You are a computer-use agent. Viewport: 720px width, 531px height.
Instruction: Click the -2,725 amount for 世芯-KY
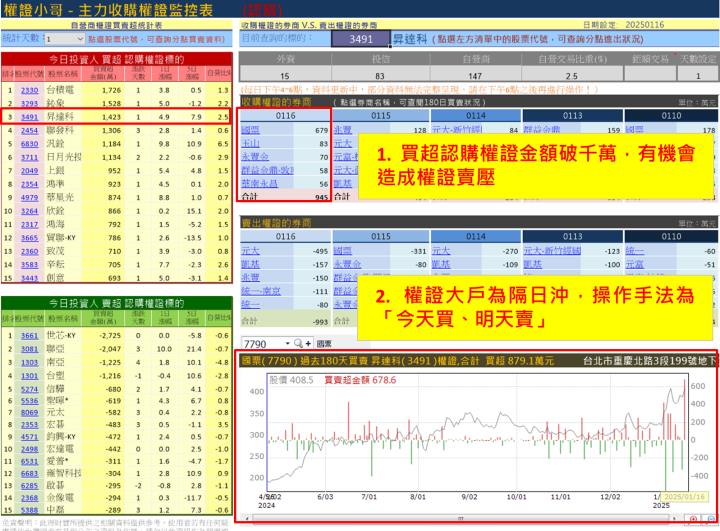[x=110, y=335]
